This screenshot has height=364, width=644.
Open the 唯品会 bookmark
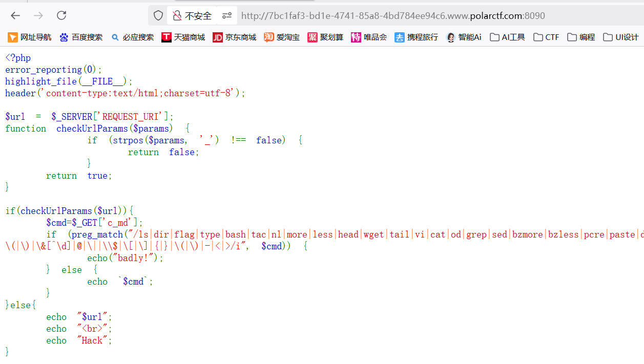tap(369, 37)
